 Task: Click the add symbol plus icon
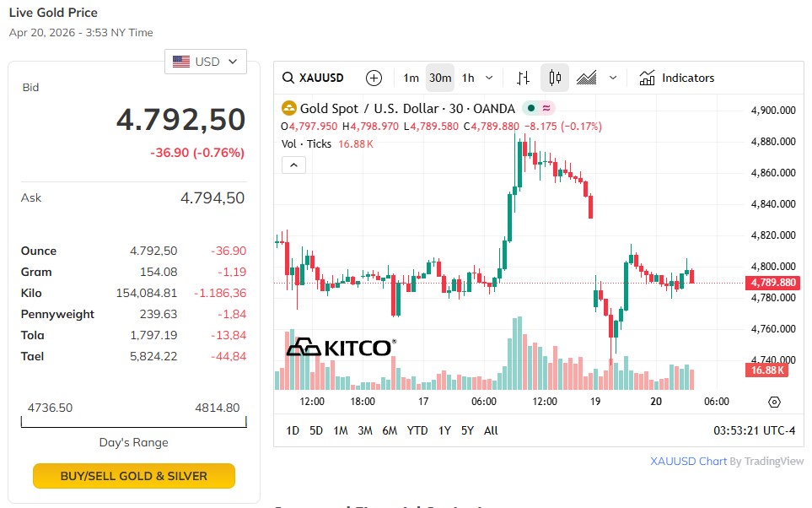(374, 78)
